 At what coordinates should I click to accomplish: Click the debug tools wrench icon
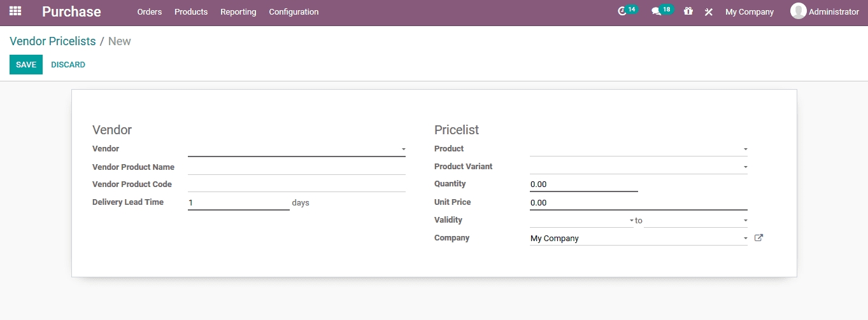point(708,12)
